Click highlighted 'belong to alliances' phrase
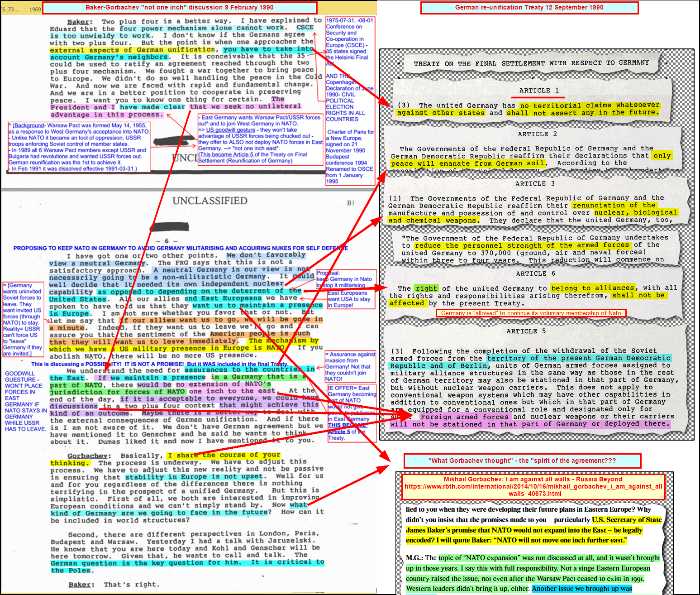 click(592, 288)
